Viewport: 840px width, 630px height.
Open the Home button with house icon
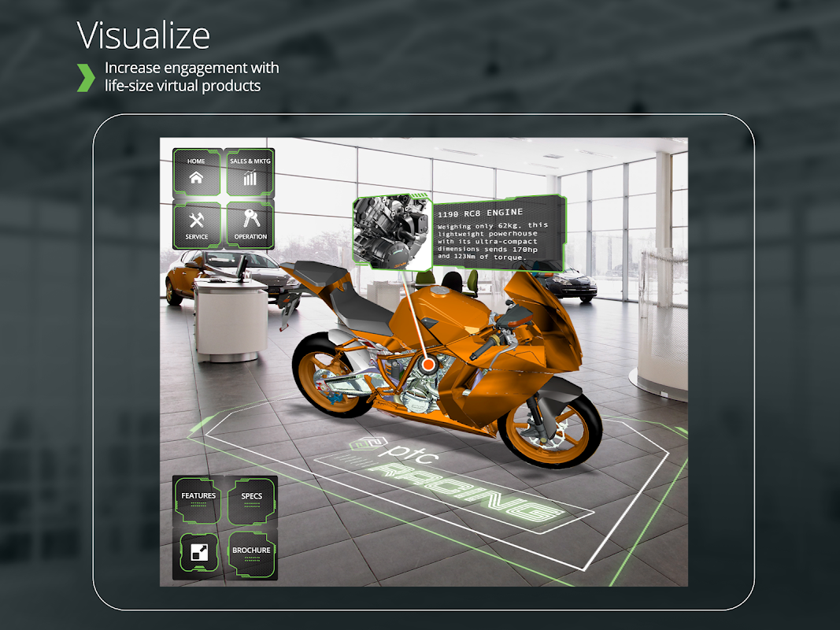[x=197, y=172]
